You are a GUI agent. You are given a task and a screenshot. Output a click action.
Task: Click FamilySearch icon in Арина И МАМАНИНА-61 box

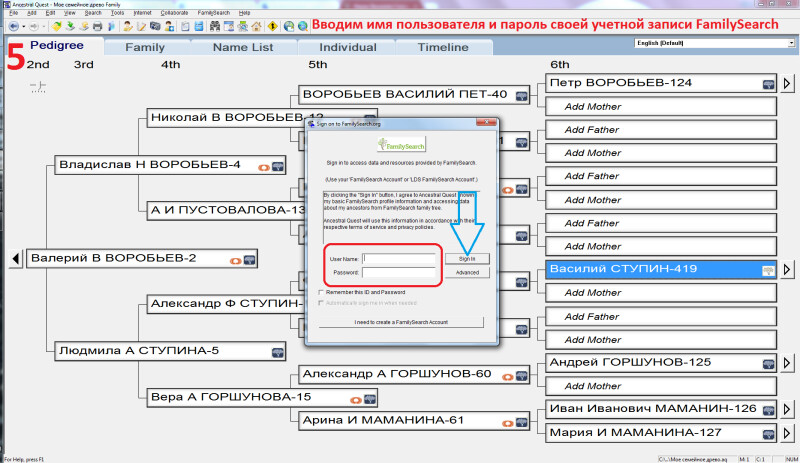(521, 422)
